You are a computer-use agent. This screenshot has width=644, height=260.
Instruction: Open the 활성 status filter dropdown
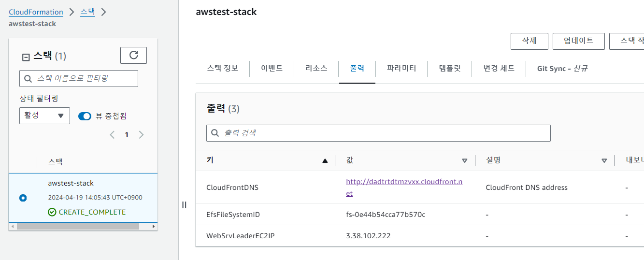click(44, 116)
